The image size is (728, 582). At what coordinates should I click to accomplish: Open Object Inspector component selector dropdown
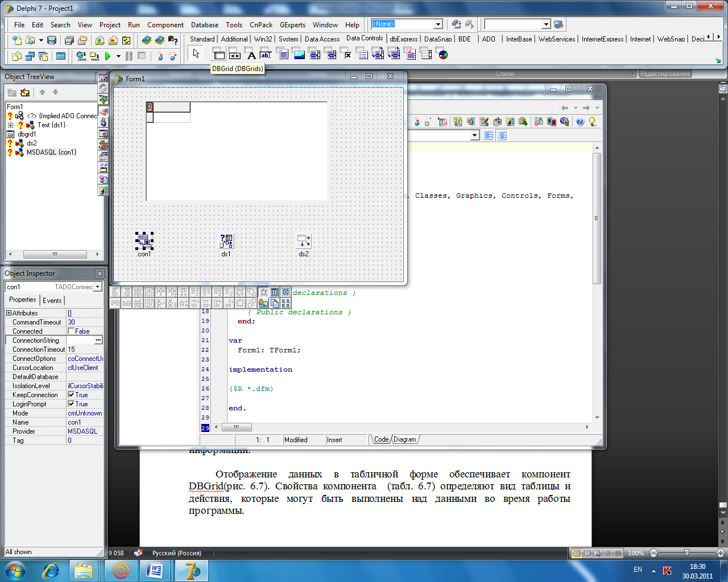(x=98, y=287)
